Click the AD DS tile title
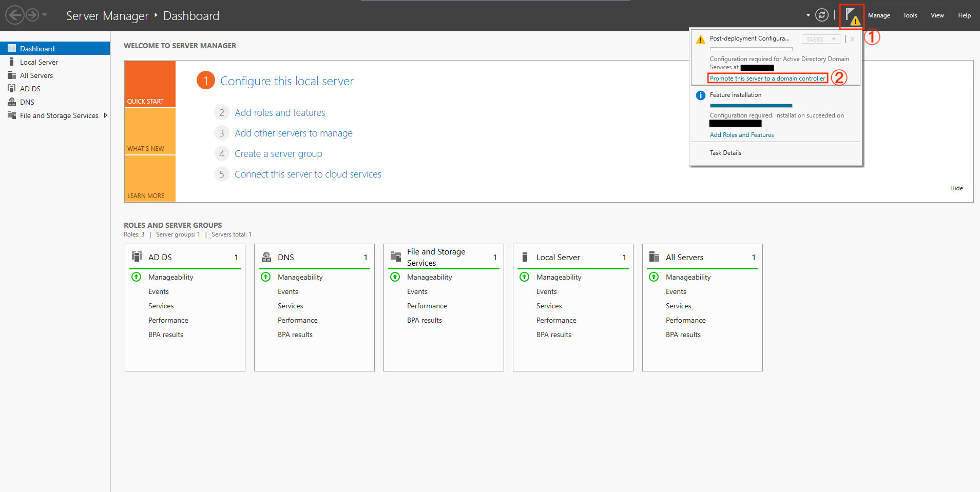The height and width of the screenshot is (492, 980). click(160, 257)
